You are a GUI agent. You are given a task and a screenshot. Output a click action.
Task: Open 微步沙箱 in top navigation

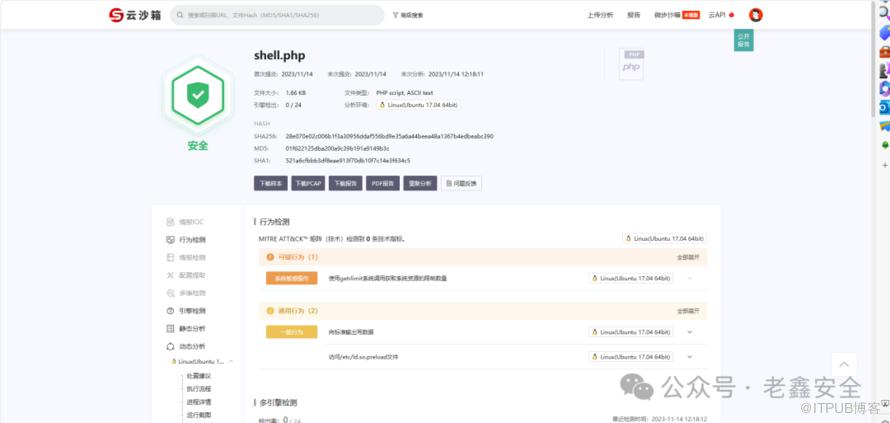click(x=677, y=15)
